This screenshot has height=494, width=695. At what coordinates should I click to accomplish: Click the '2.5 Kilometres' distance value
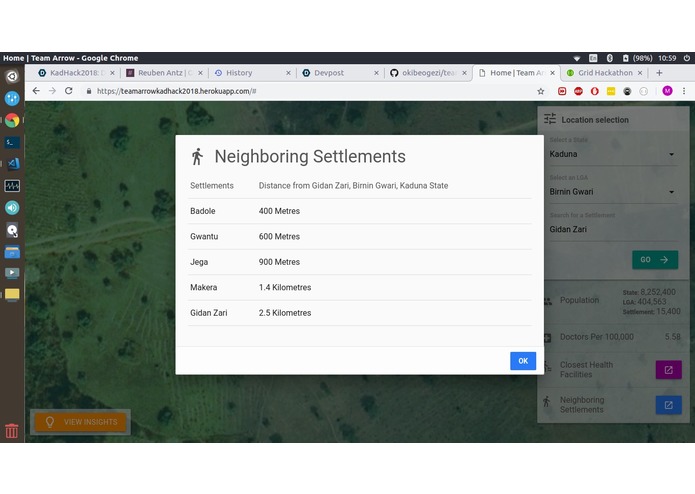coord(285,313)
